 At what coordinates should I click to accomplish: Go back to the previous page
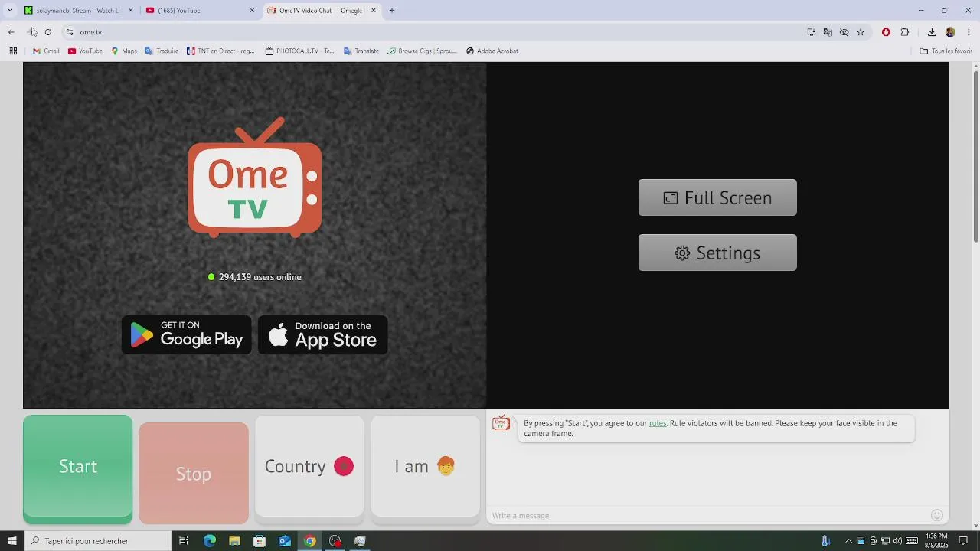coord(11,32)
